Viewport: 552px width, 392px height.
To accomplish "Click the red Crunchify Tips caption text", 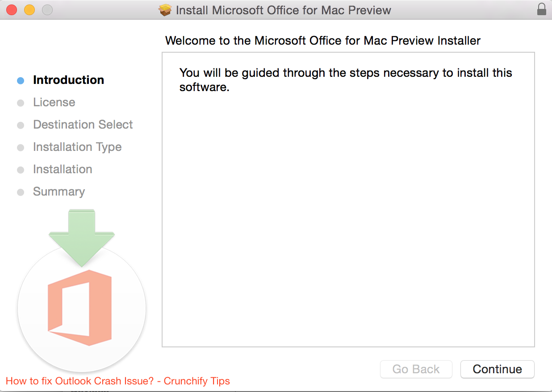I will 118,381.
